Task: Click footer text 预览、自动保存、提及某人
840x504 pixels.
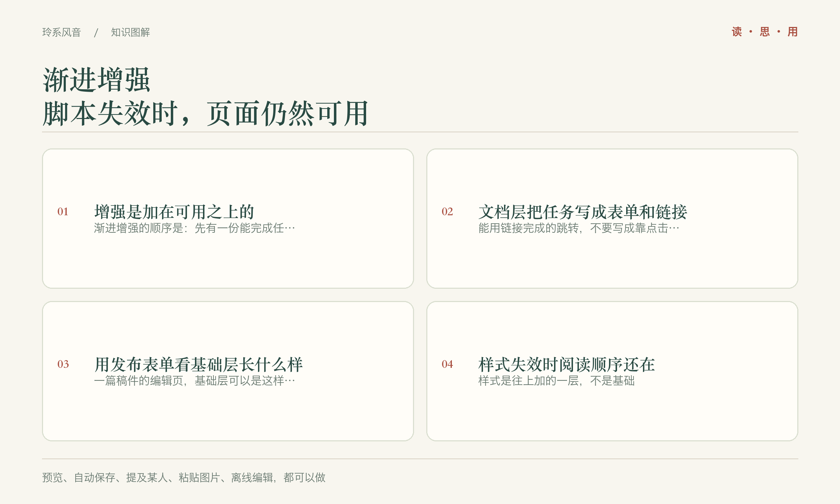Action: [x=105, y=477]
